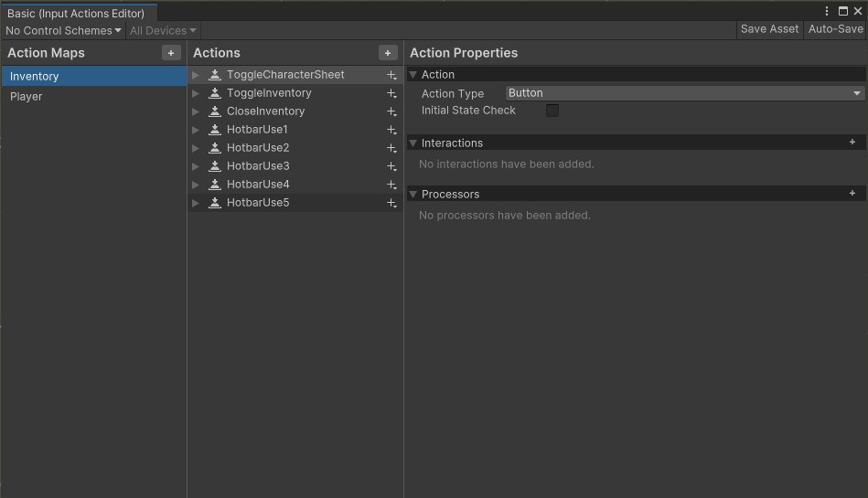The width and height of the screenshot is (868, 498).
Task: Add a new action map with plus button
Action: click(x=171, y=53)
